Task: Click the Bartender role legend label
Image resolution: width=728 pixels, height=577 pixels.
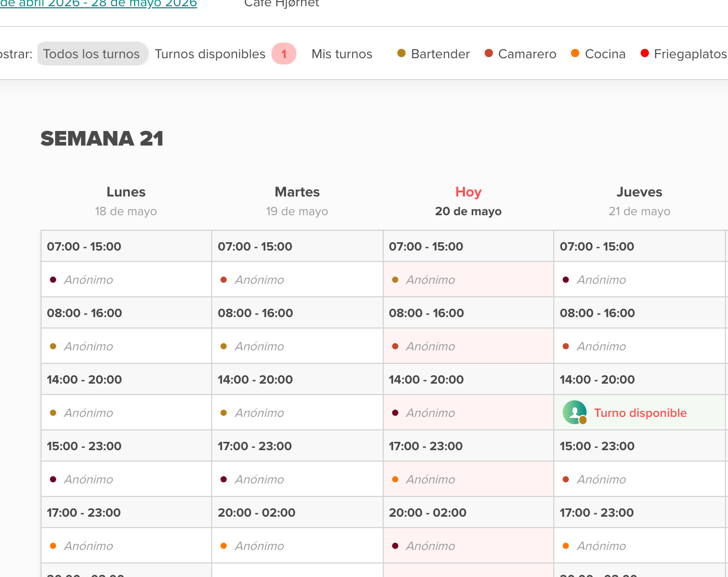Action: [x=440, y=54]
